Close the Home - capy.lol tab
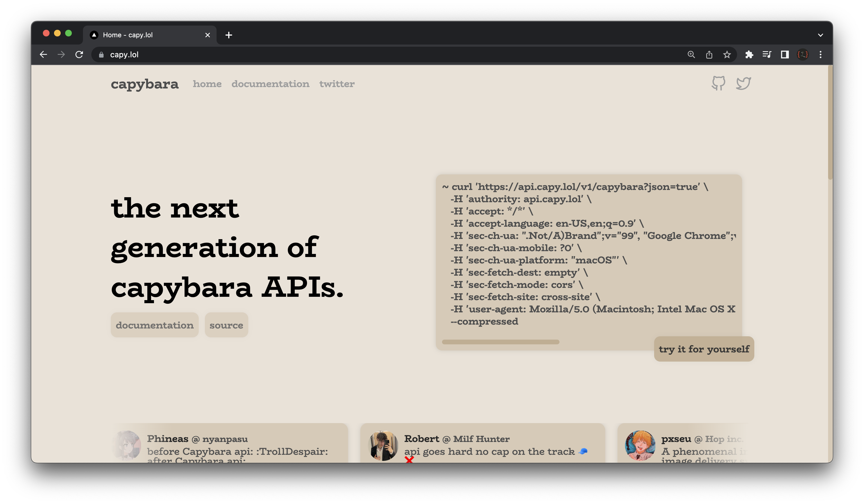The image size is (864, 504). (x=207, y=35)
